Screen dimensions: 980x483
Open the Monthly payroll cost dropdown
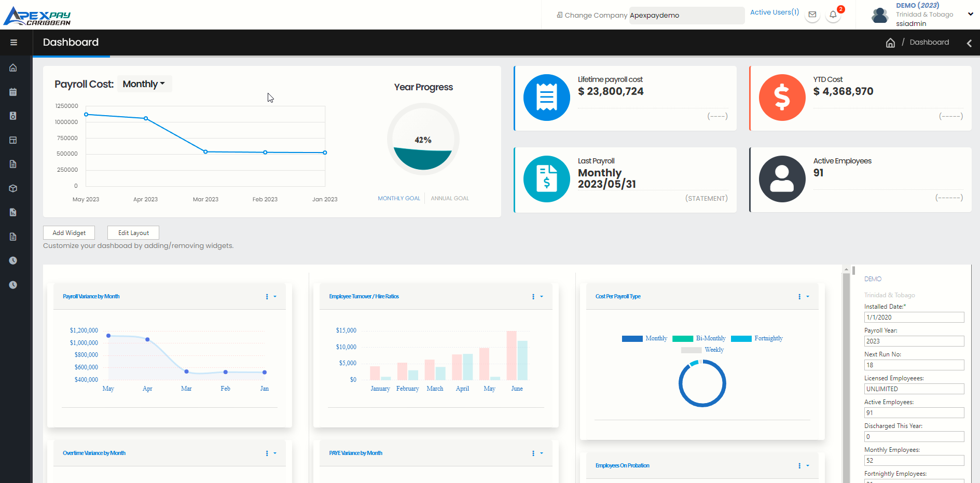coord(144,84)
